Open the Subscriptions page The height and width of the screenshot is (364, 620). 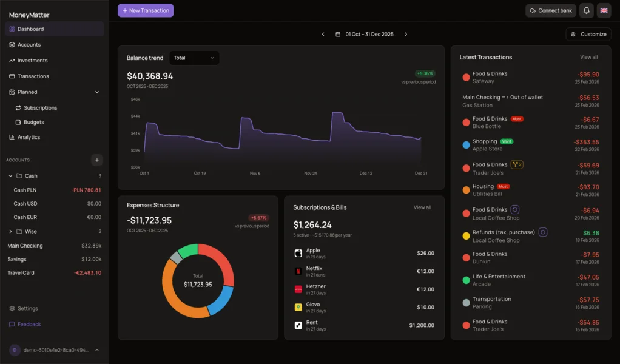38,107
